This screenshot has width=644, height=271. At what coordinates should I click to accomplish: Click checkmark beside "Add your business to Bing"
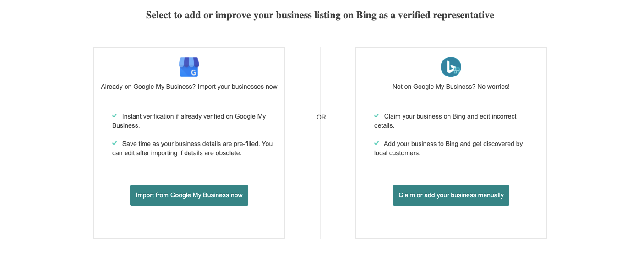click(377, 143)
